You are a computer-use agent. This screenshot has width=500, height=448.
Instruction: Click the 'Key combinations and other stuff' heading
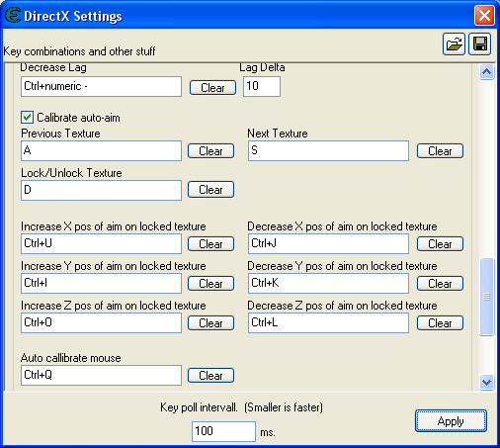tap(79, 51)
